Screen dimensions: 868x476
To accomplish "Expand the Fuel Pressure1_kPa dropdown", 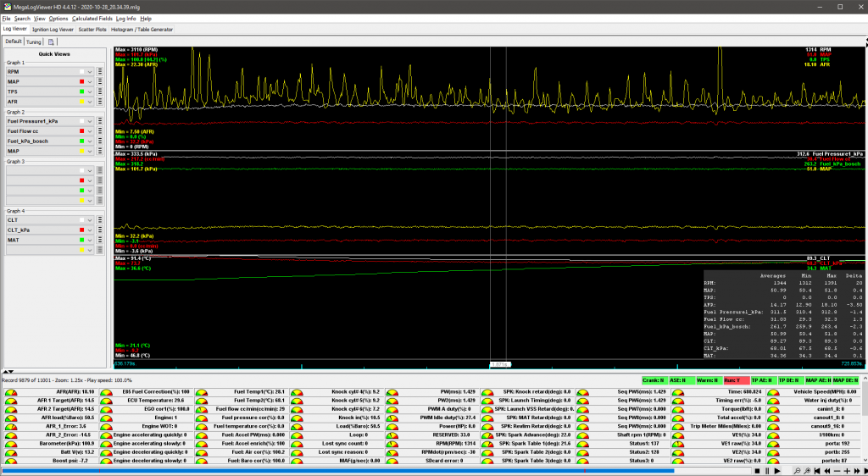I will point(90,121).
